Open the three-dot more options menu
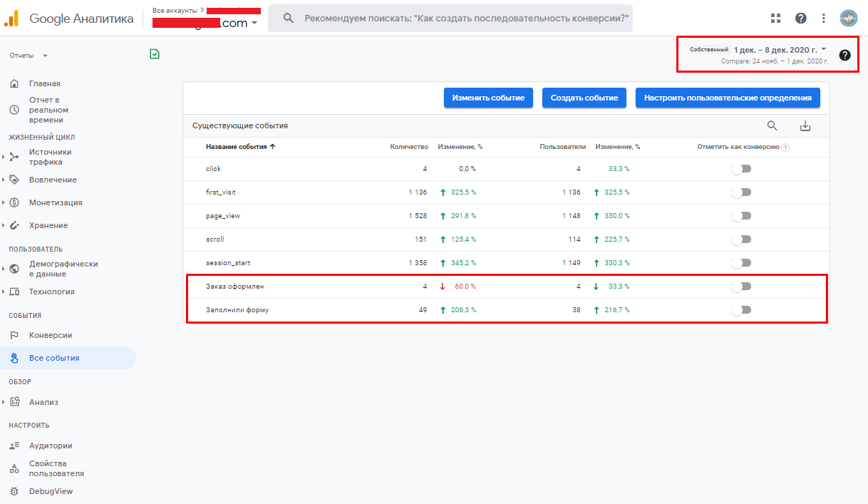 coord(824,18)
